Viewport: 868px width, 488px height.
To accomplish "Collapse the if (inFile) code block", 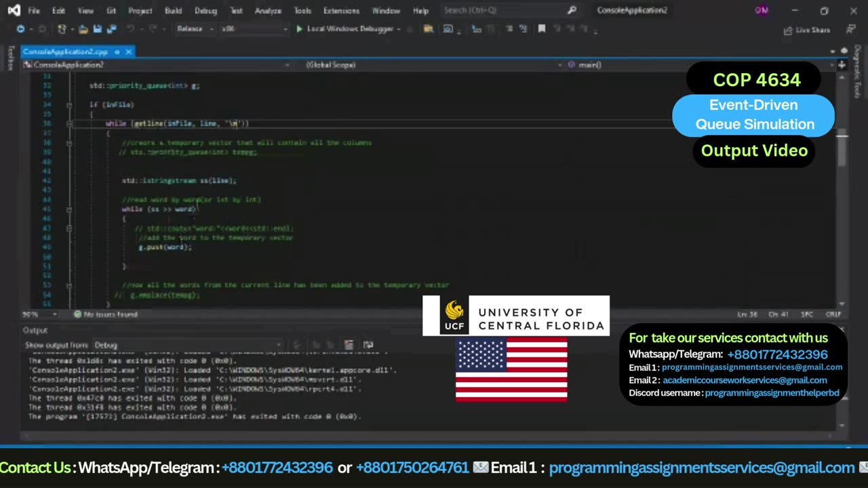I will click(69, 105).
